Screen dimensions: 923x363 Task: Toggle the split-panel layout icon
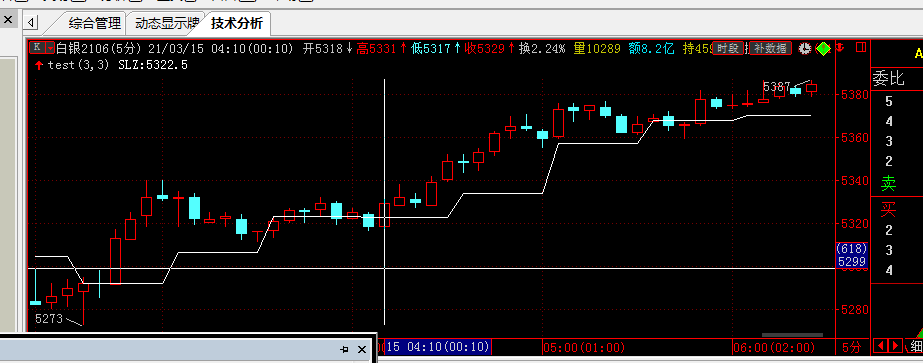coord(861,47)
